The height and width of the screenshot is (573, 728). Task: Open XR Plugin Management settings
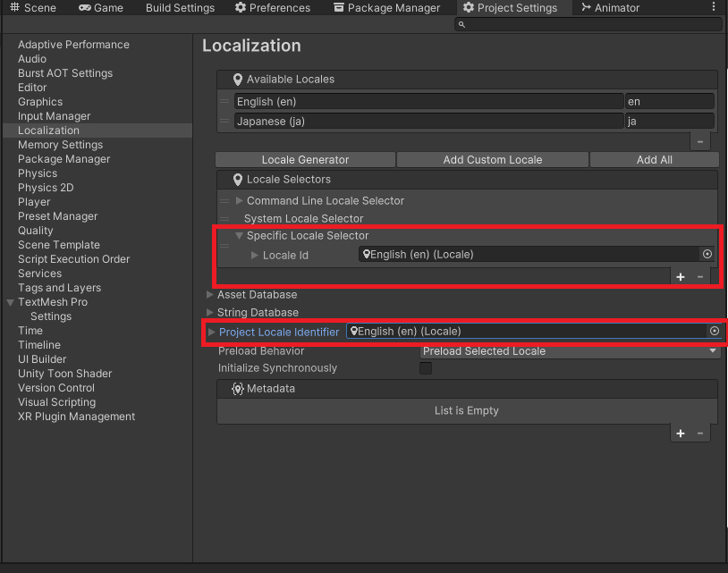[x=77, y=417]
